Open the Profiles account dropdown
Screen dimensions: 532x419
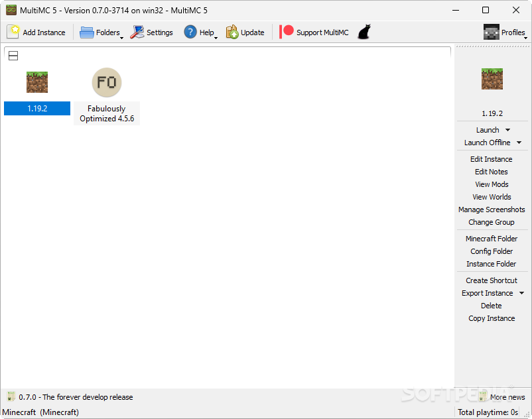(505, 32)
